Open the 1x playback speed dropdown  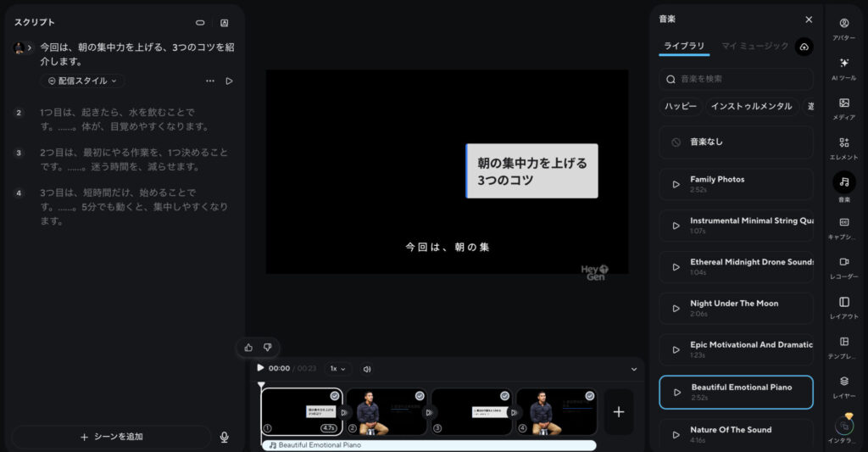point(338,369)
